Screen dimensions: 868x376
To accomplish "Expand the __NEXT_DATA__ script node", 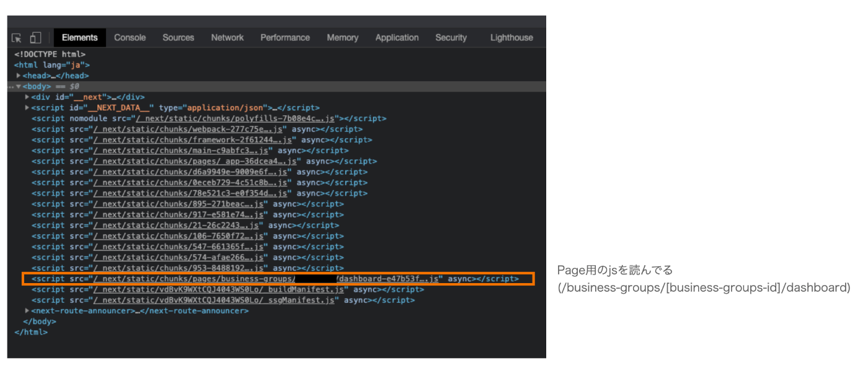I will 27,108.
